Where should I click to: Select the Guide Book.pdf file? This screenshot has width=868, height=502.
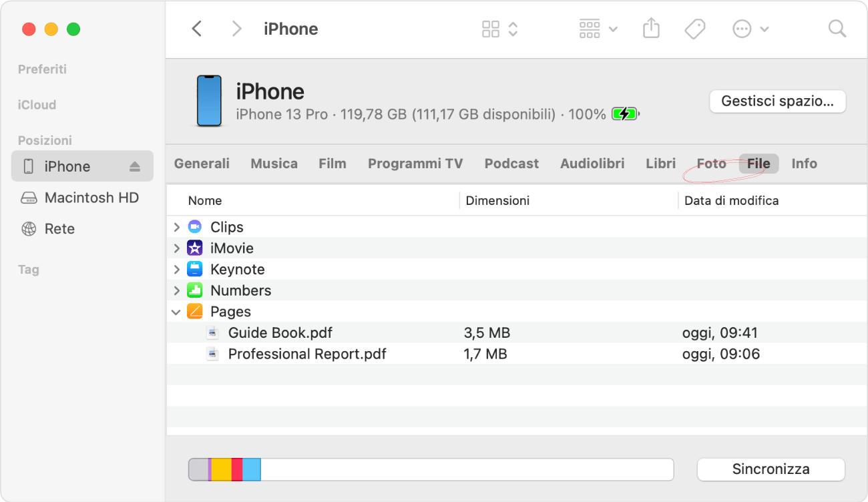(x=280, y=332)
